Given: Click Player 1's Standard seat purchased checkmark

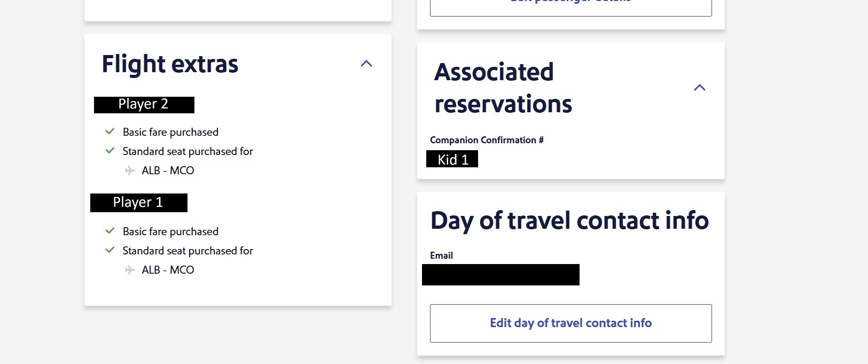Looking at the screenshot, I should tap(110, 250).
